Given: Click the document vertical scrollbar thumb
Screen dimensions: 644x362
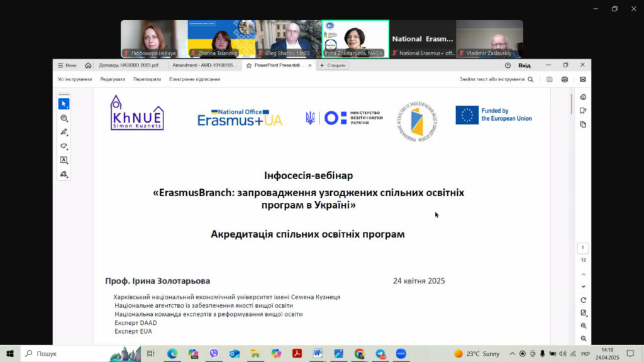Looking at the screenshot, I should pos(571,104).
